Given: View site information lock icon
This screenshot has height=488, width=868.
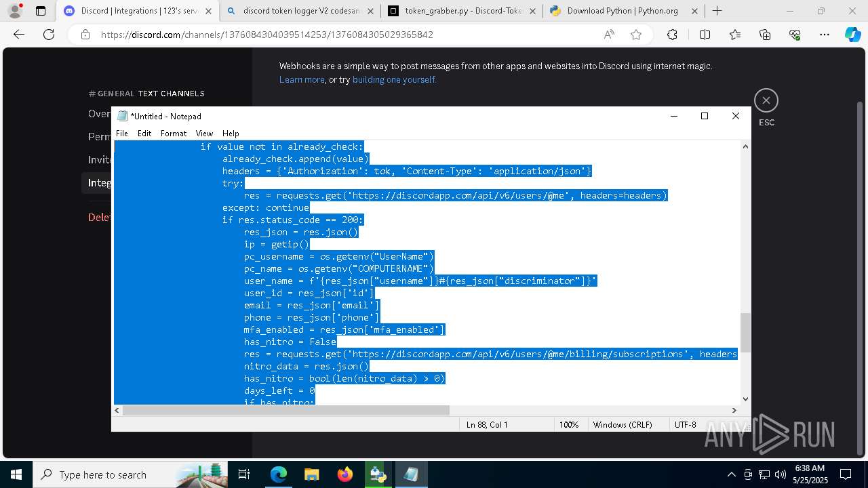Looking at the screenshot, I should point(85,35).
